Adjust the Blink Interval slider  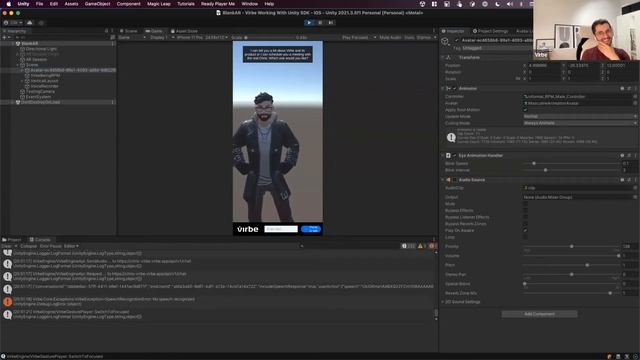pos(571,170)
